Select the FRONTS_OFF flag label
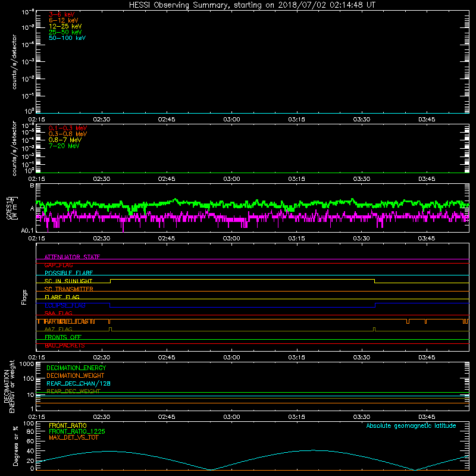 63,337
